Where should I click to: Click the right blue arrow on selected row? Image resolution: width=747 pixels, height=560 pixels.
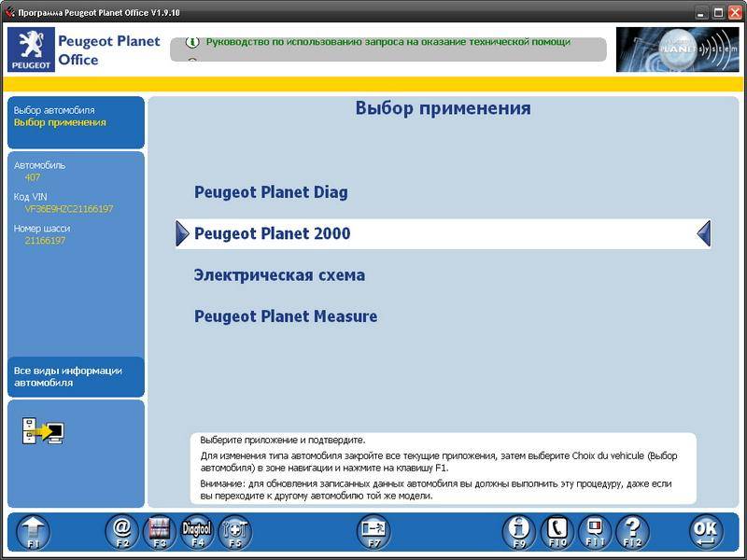click(704, 233)
